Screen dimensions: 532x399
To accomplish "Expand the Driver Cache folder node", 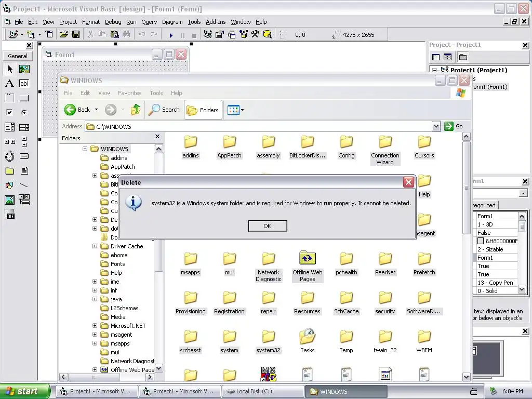I will coord(95,246).
